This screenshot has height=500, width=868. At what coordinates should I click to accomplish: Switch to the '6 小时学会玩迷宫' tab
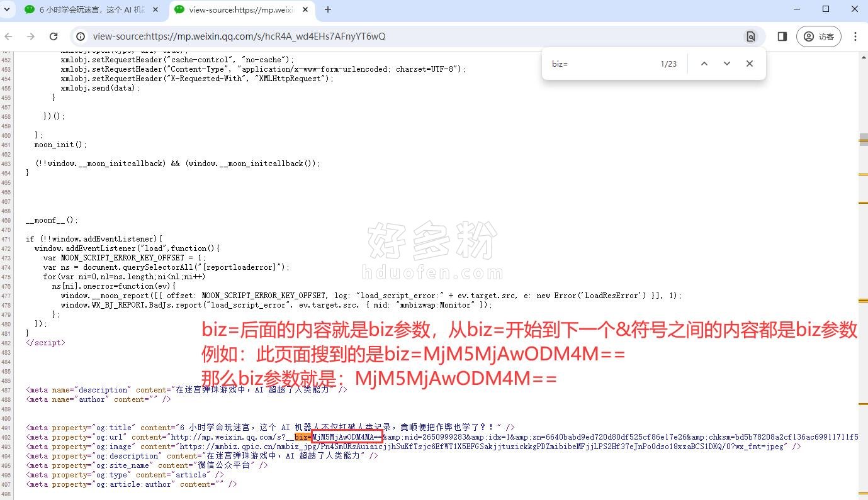pos(92,9)
